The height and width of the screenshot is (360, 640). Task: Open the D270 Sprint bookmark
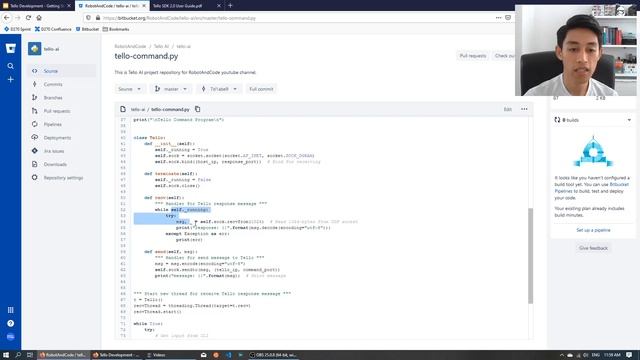18,29
